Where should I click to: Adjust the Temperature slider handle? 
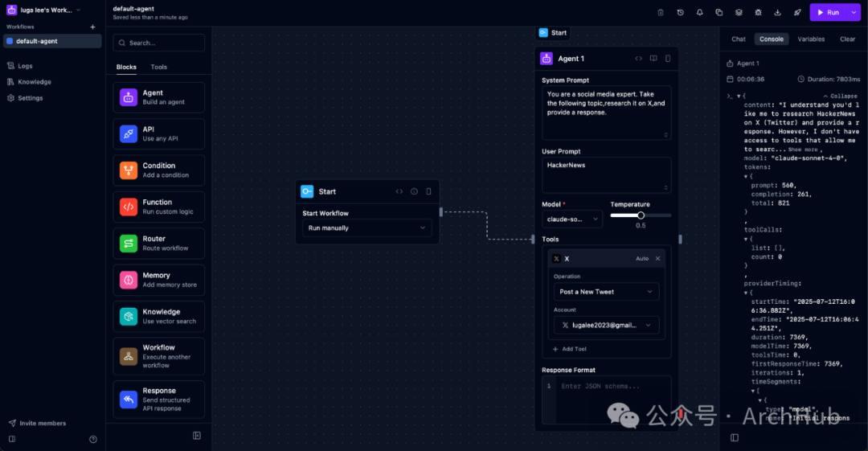(x=641, y=215)
